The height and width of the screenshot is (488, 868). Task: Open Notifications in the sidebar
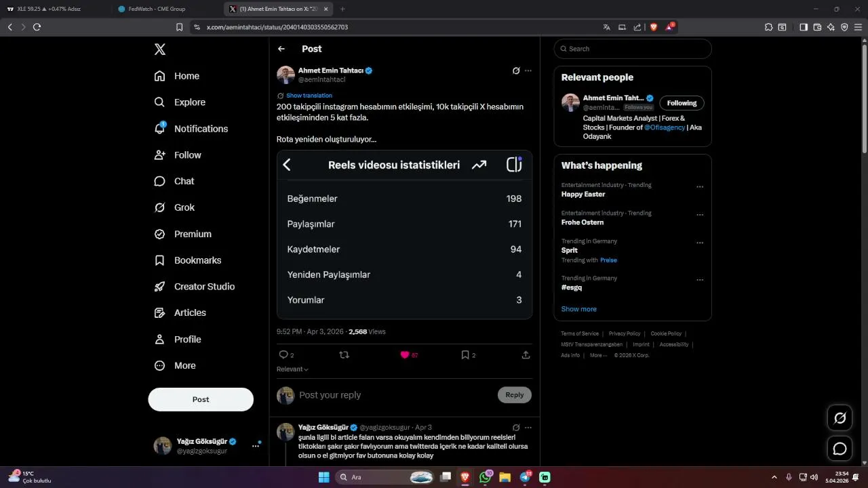(x=191, y=129)
